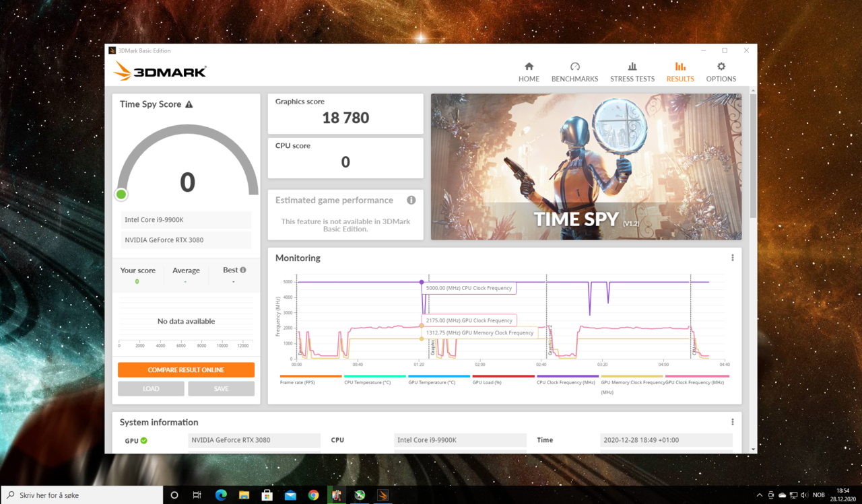The height and width of the screenshot is (504, 862).
Task: Click the LOAD button
Action: point(151,388)
